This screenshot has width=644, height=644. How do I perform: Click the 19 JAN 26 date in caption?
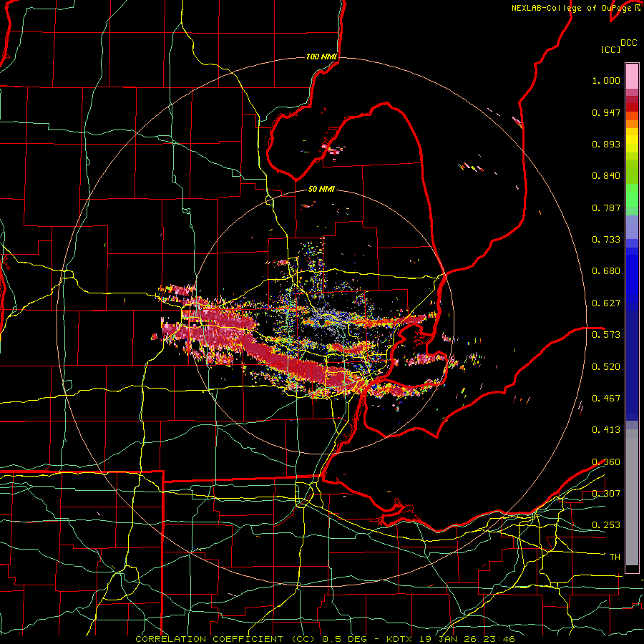448,639
